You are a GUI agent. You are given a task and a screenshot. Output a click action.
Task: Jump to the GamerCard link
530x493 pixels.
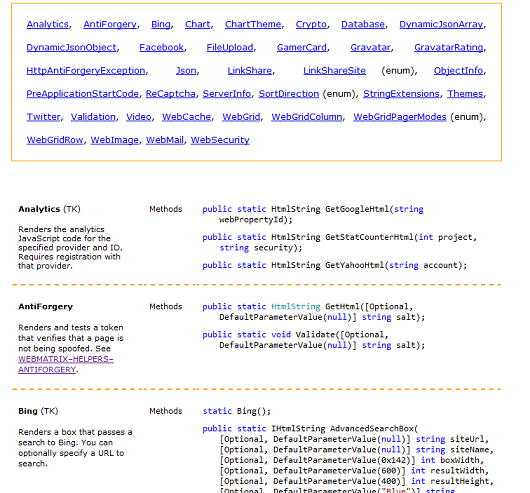(302, 47)
